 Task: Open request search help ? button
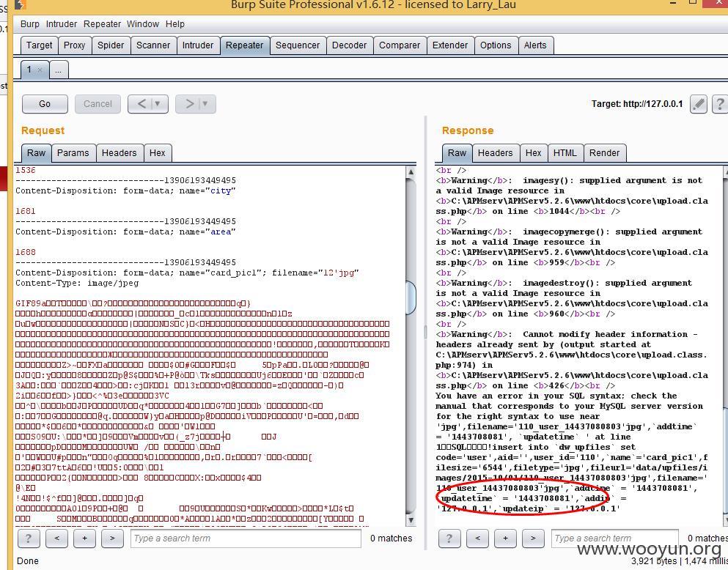click(29, 538)
